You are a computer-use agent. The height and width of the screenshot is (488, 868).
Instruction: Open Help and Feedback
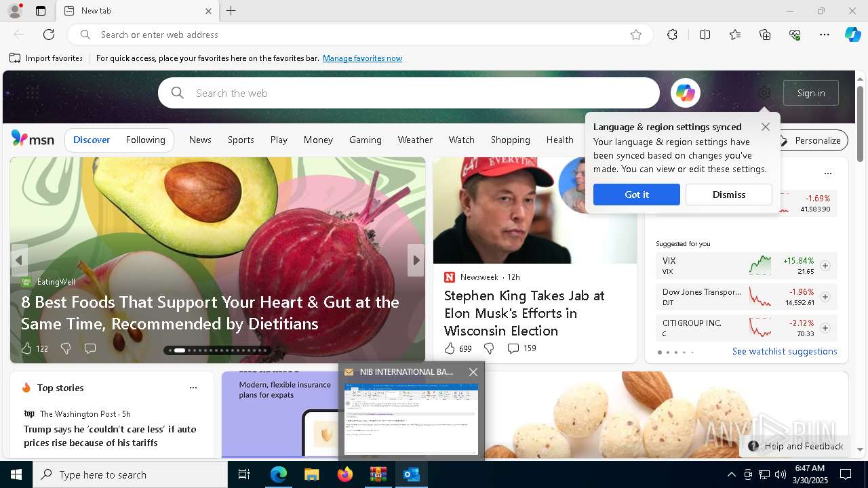coord(796,446)
